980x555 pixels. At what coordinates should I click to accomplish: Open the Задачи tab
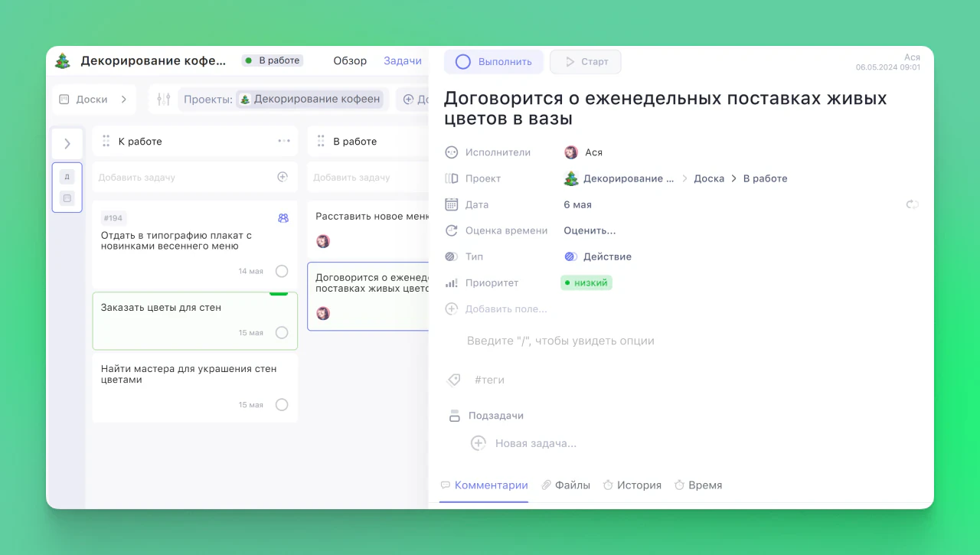[403, 60]
